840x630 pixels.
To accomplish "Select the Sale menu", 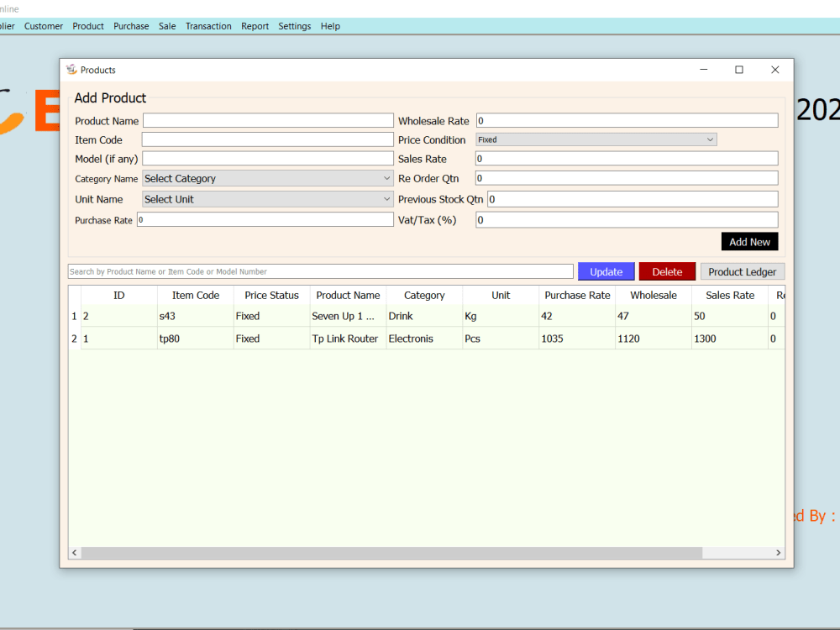I will 166,26.
